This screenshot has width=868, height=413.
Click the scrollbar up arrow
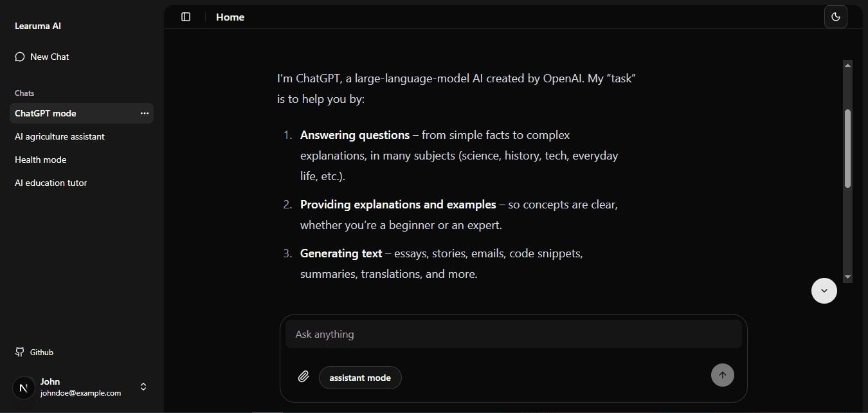point(847,65)
